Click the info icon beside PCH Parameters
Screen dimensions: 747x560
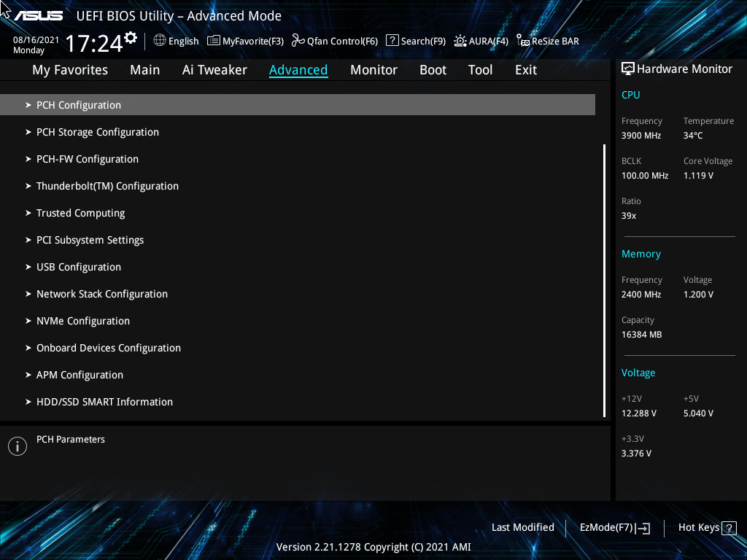(18, 446)
